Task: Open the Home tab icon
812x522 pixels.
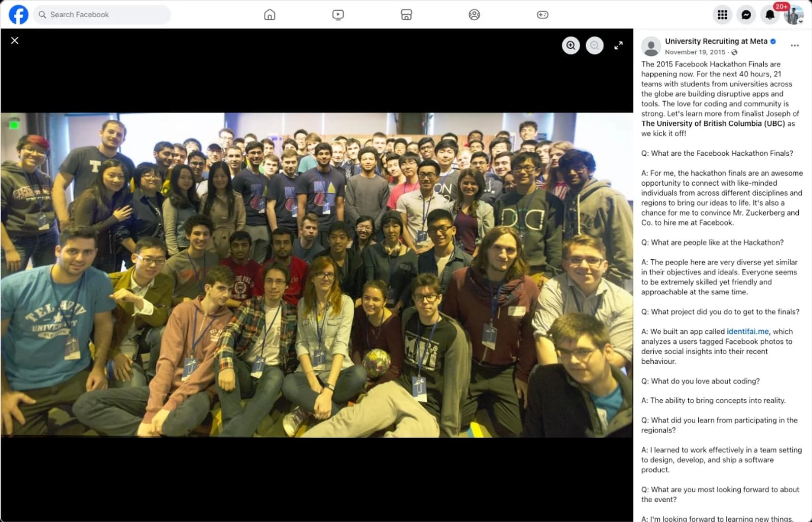Action: tap(270, 15)
